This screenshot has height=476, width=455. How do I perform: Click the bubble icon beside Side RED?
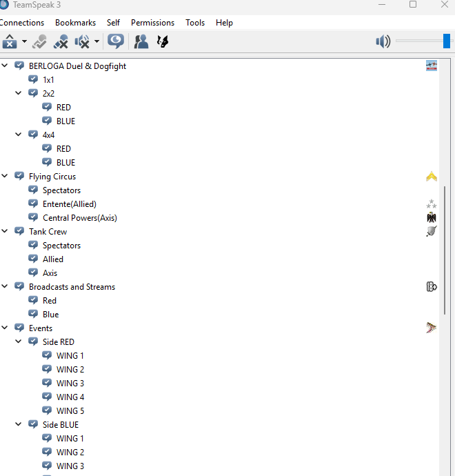pos(33,341)
